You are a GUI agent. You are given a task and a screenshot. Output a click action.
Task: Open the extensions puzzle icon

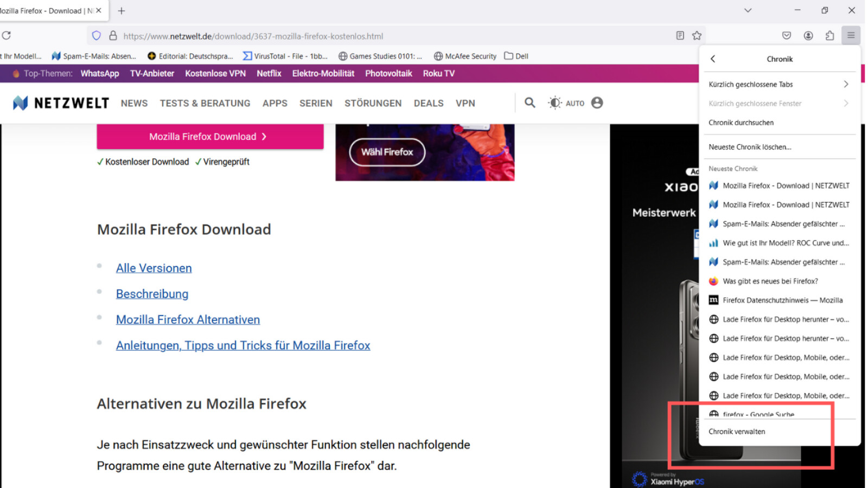click(x=829, y=36)
